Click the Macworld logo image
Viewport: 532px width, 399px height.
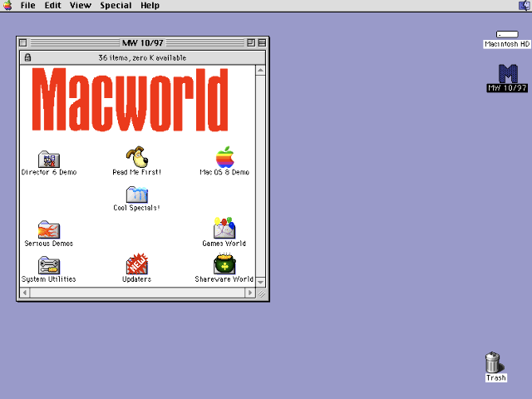130,100
